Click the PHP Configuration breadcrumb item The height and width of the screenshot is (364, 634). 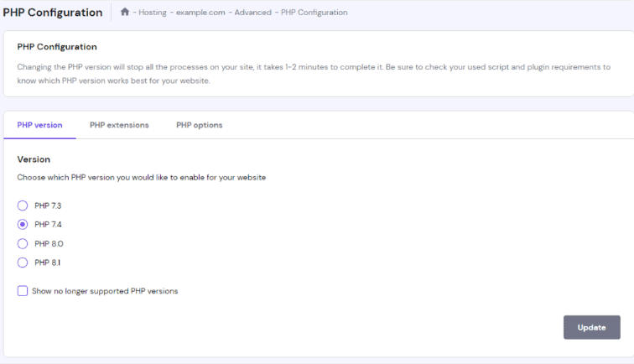coord(314,13)
